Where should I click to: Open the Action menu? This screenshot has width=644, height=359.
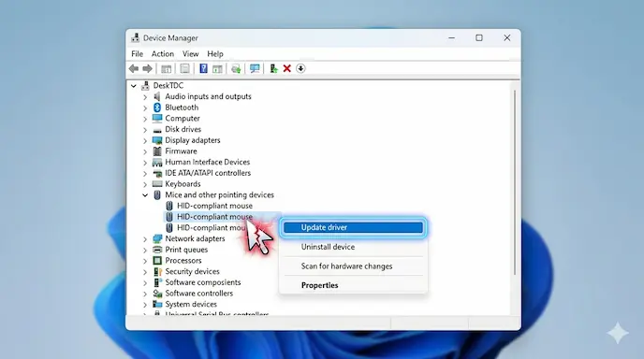(x=163, y=53)
